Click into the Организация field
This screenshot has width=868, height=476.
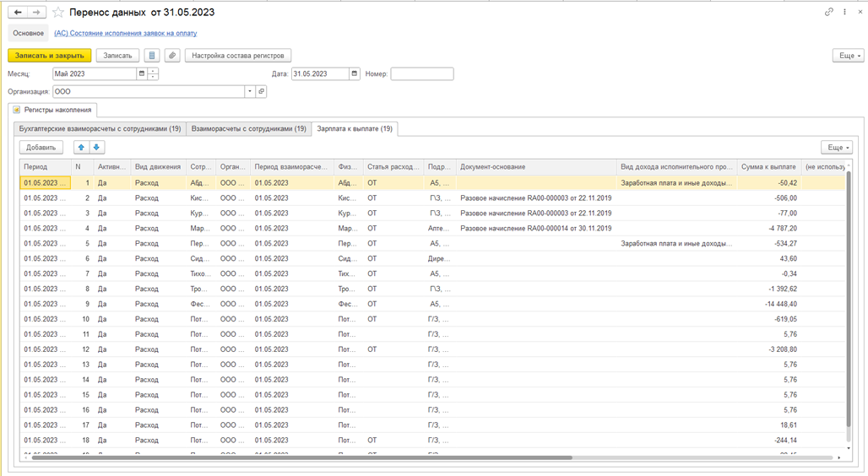pyautogui.click(x=149, y=91)
